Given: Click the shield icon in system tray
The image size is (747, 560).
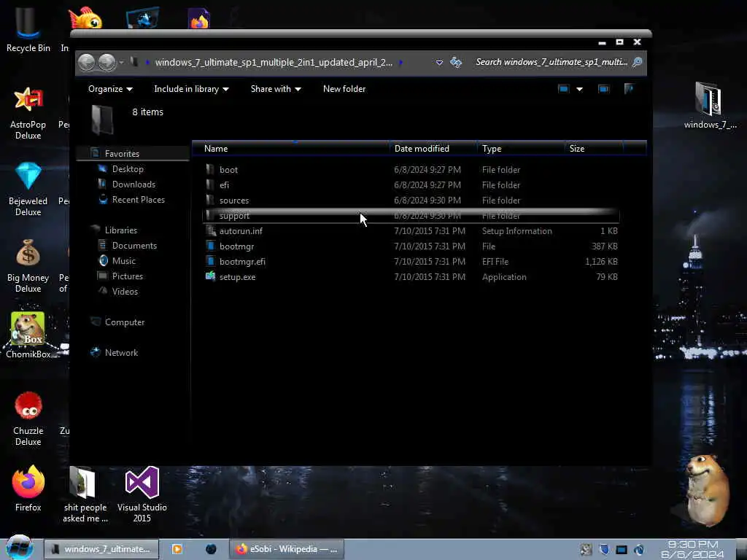Looking at the screenshot, I should [x=604, y=550].
